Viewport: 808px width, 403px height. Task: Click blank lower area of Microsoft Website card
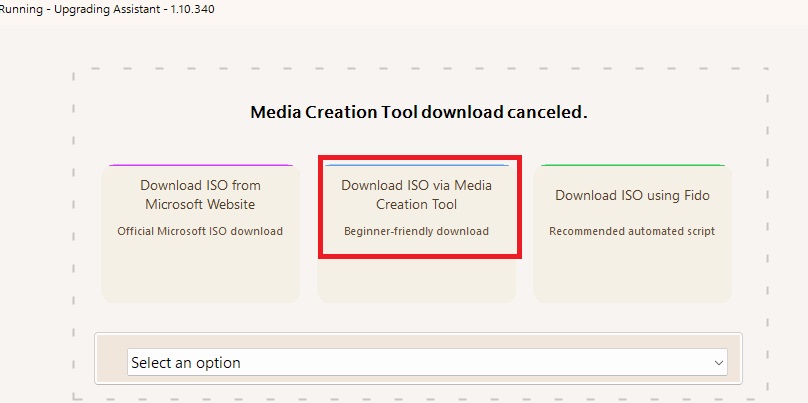[x=200, y=275]
